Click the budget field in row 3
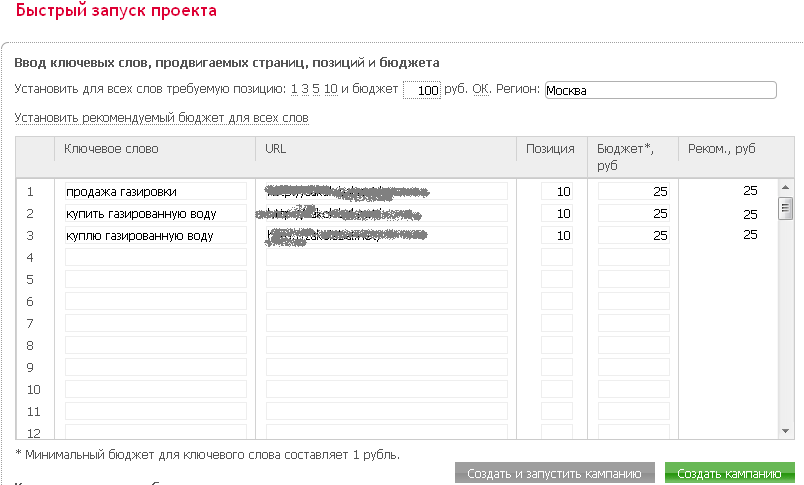The height and width of the screenshot is (485, 804). point(634,235)
